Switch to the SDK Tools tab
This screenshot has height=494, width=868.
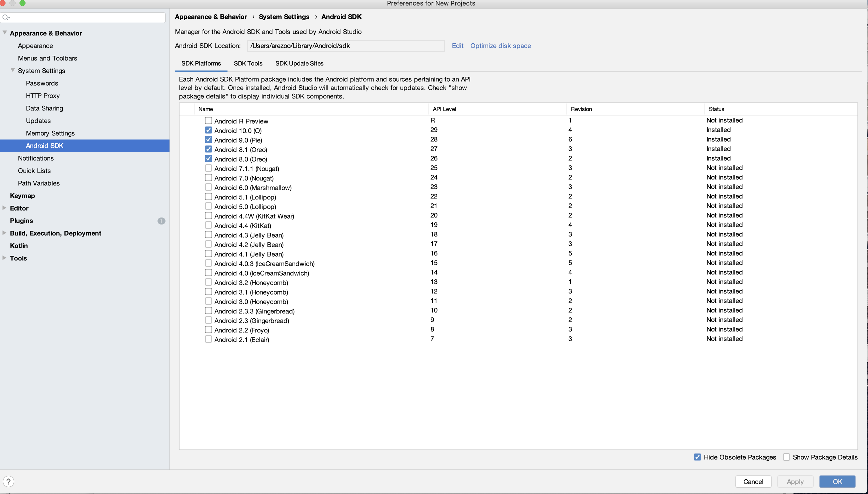pyautogui.click(x=248, y=63)
